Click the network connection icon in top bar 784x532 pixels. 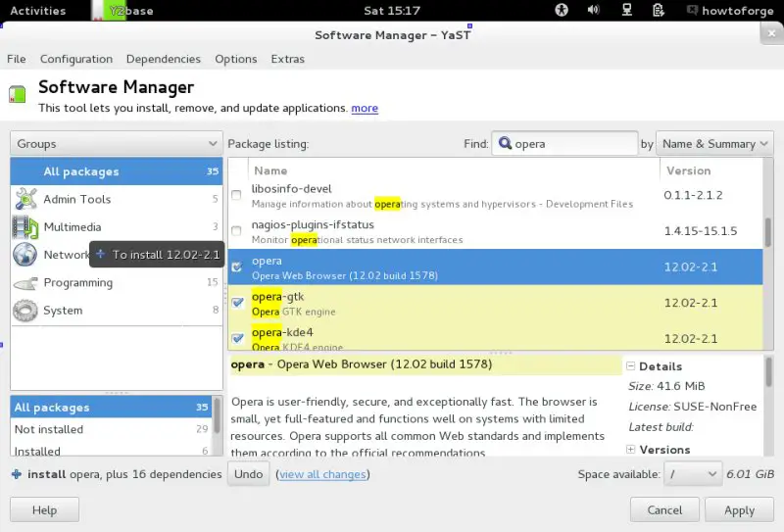[x=626, y=10]
